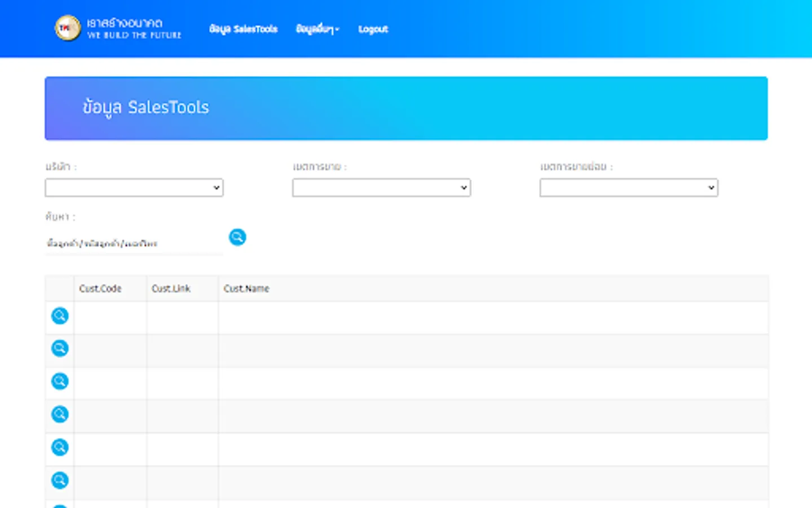Screen dimensions: 812x508
Task: Click the Cust.Code column header
Action: point(100,288)
